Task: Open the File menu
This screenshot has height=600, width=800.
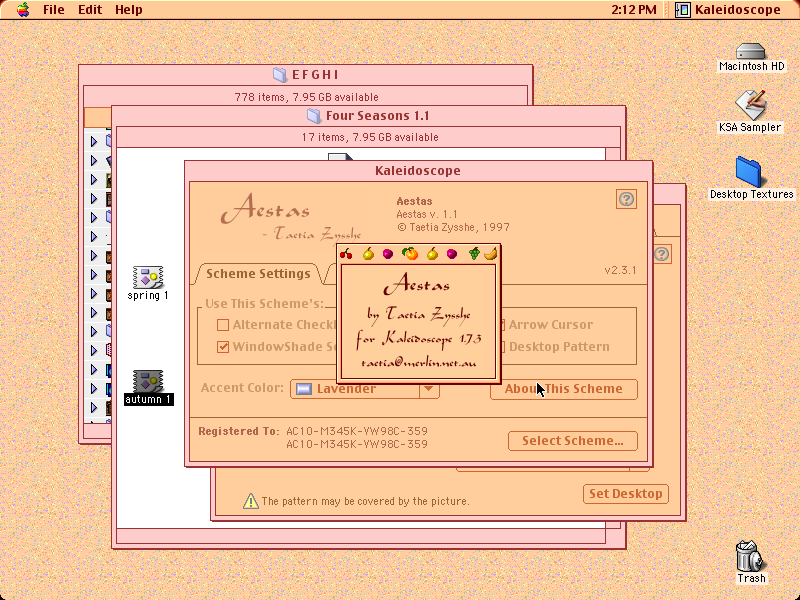Action: (54, 10)
